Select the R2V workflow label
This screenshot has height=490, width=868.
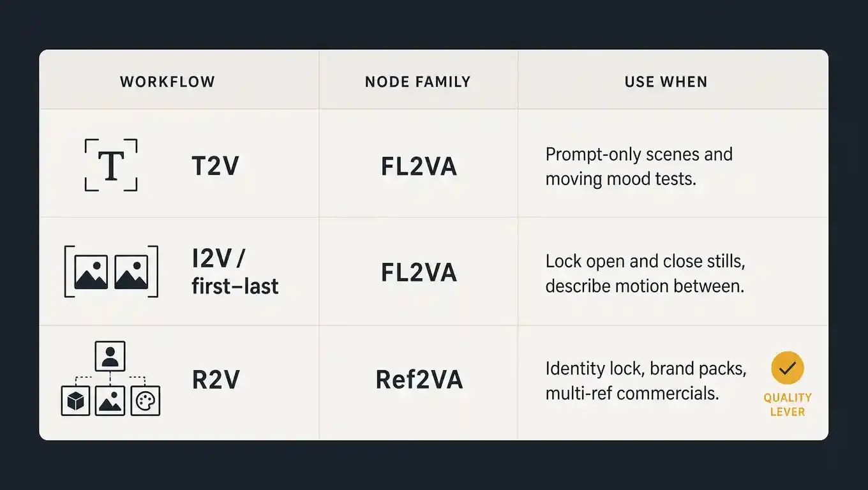[x=216, y=380]
